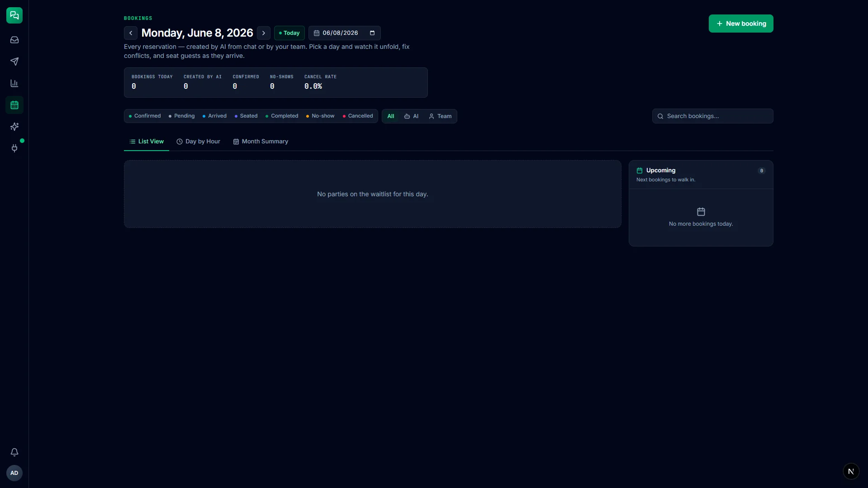Toggle the Completed status filter
This screenshot has width=868, height=488.
point(282,116)
